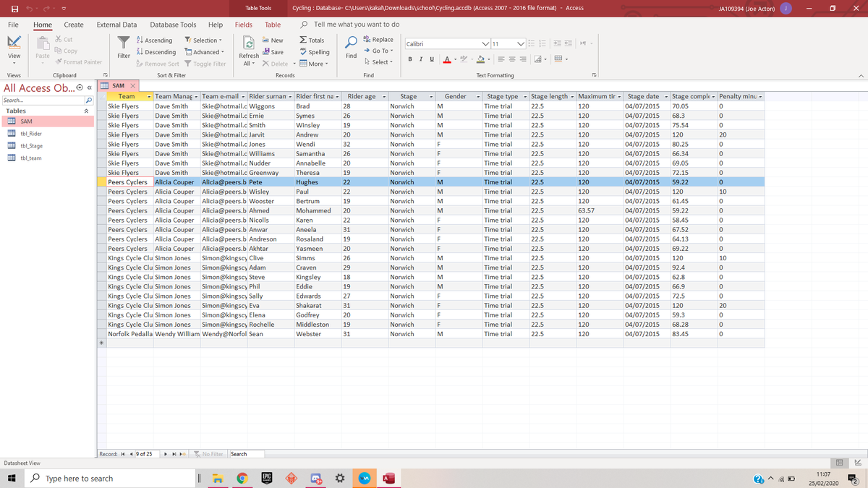868x488 pixels.
Task: Open the Windows Start menu
Action: pos(12,479)
